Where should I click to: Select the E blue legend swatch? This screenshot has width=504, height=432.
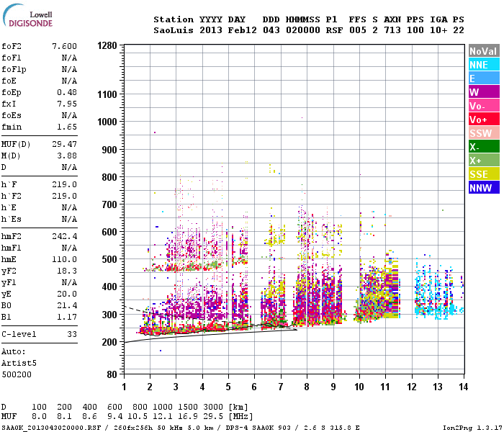coord(484,78)
